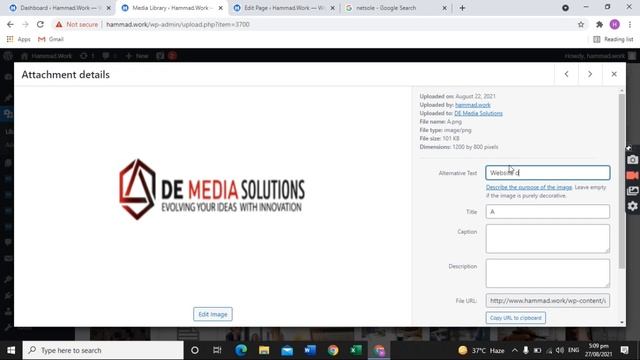This screenshot has width=640, height=360.
Task: Select Media Library Hammad.Work tab
Action: [x=171, y=8]
